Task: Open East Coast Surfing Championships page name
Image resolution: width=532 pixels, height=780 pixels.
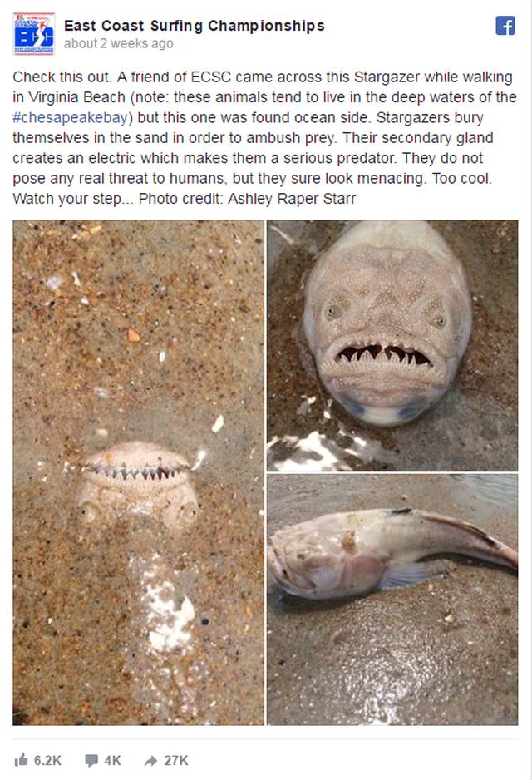Action: (195, 26)
